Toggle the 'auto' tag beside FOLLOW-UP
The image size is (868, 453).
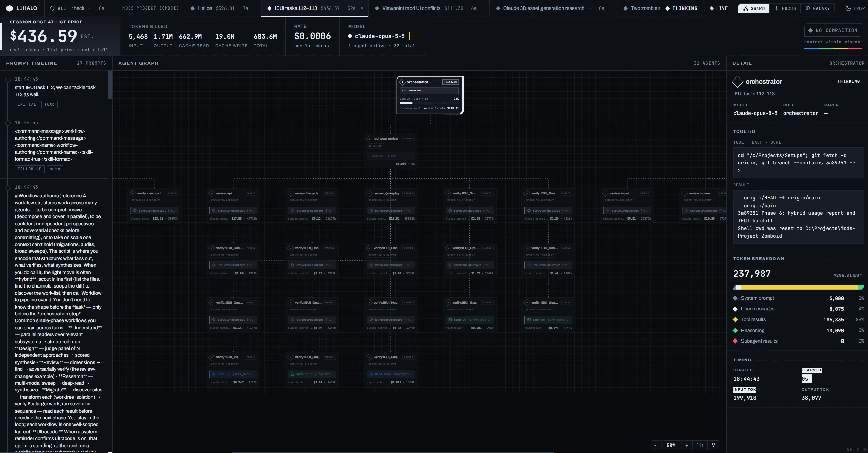pos(55,169)
